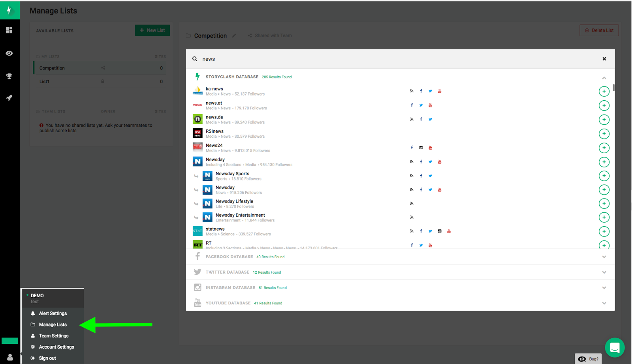Click the Newsday parent logo thumbnail
Image resolution: width=632 pixels, height=364 pixels.
197,161
